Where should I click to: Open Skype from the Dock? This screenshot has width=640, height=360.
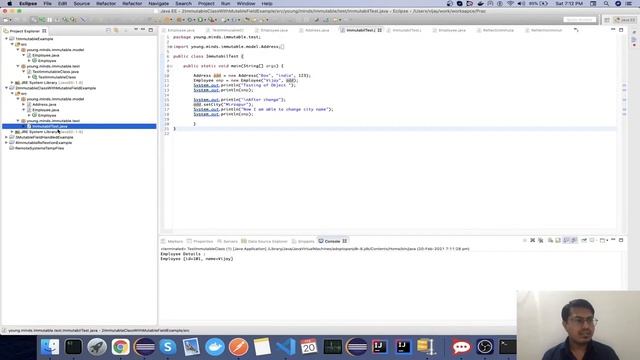click(x=168, y=347)
